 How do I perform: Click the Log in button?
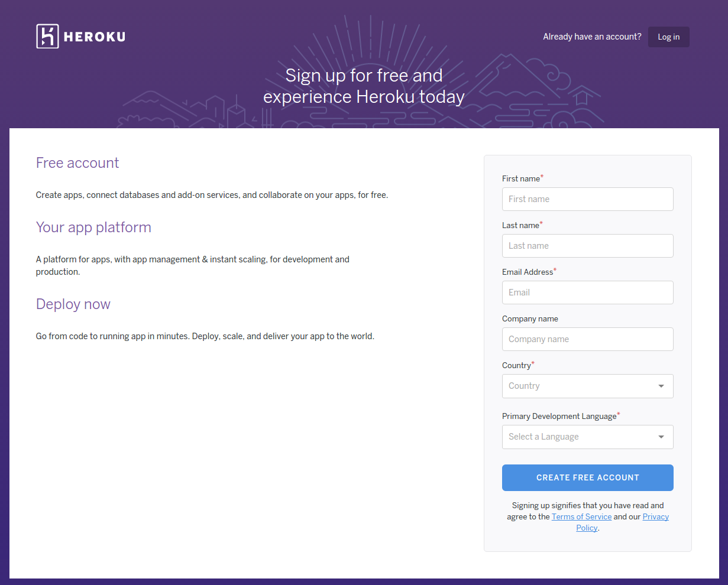click(x=668, y=36)
